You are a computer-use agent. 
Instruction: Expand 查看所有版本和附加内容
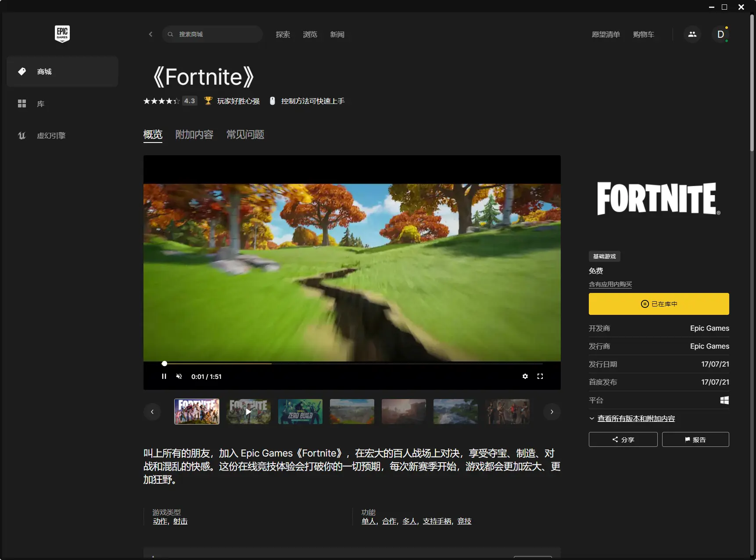636,418
